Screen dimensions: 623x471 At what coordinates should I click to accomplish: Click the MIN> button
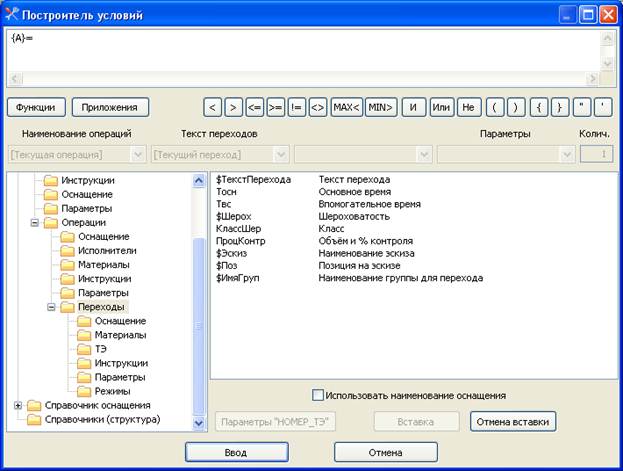click(x=381, y=107)
